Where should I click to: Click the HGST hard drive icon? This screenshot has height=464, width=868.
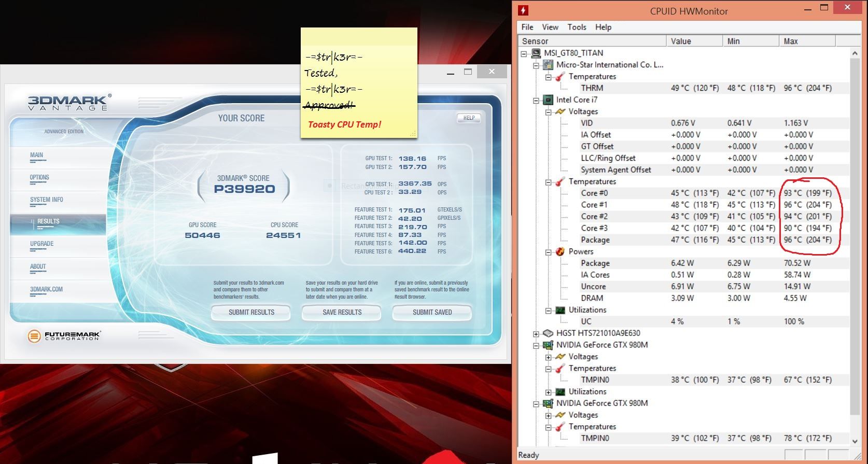548,333
